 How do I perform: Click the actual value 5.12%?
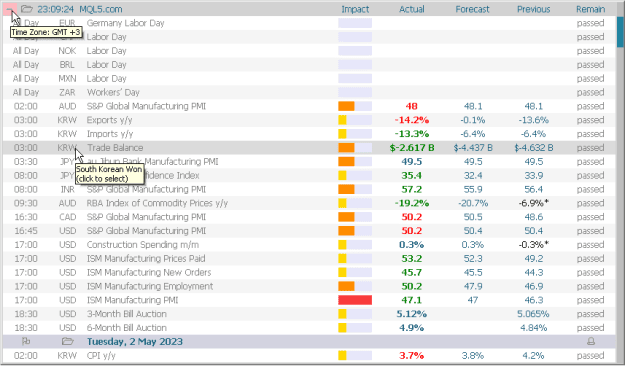pos(412,314)
